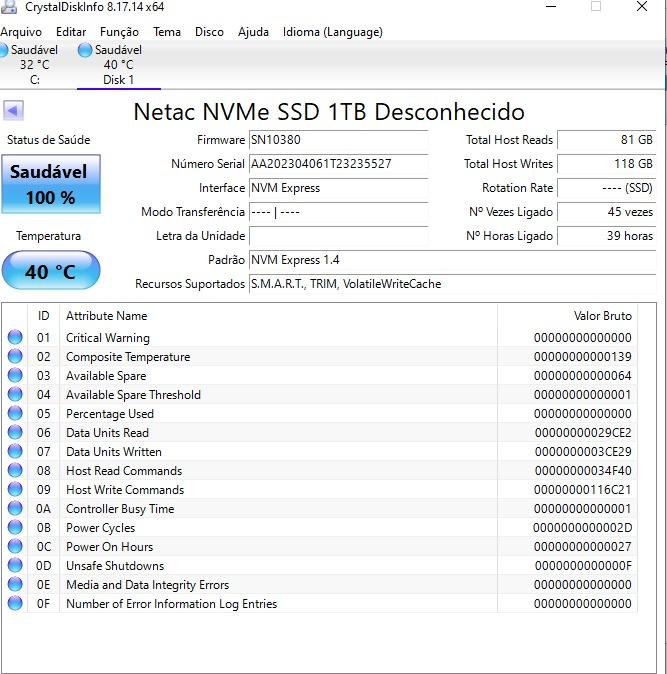The height and width of the screenshot is (674, 667).
Task: Select the Disk 1 tab
Action: point(119,64)
